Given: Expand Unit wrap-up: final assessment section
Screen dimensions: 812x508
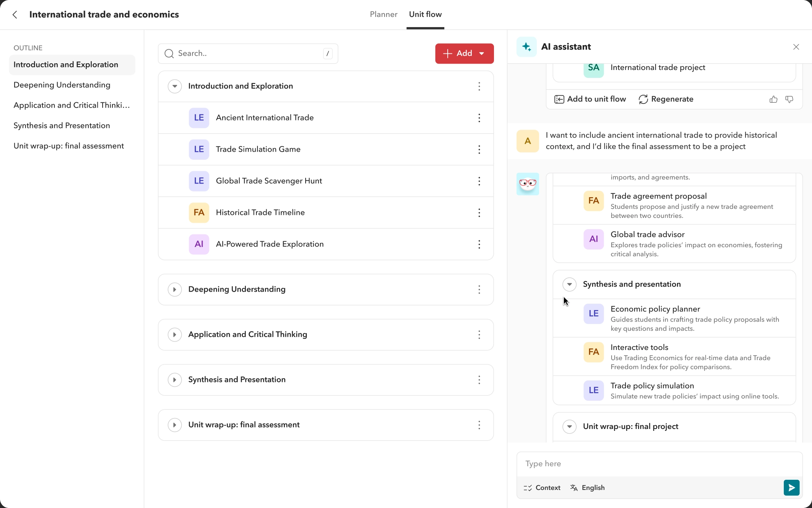Looking at the screenshot, I should tap(174, 425).
